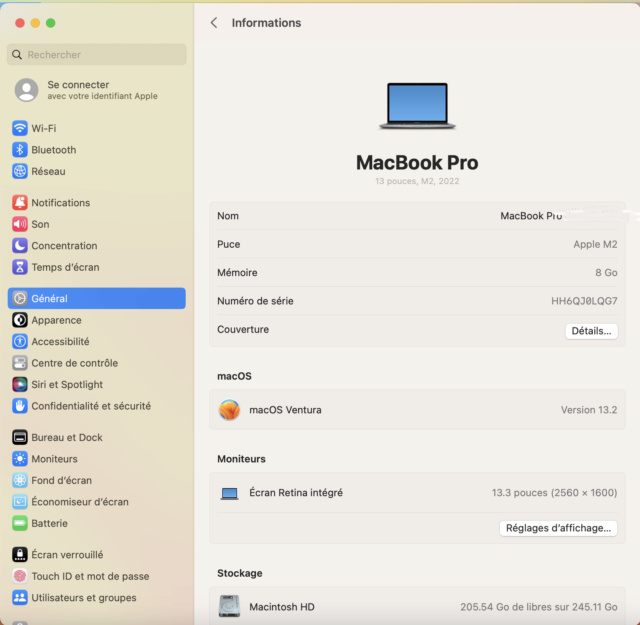This screenshot has width=640, height=625.
Task: Click the macOS Ventura name text
Action: [285, 409]
